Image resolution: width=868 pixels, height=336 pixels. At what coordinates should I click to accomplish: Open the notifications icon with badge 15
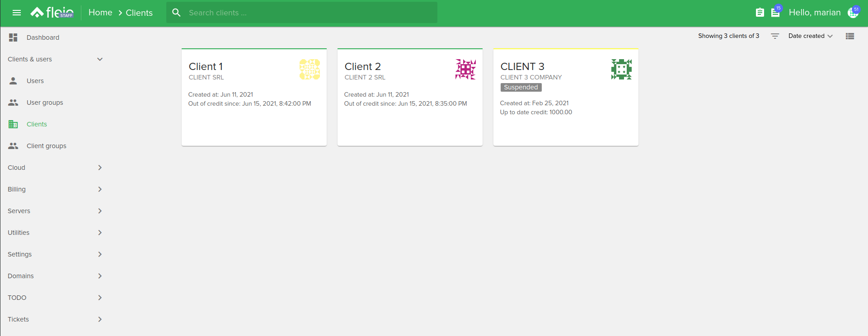pyautogui.click(x=775, y=13)
